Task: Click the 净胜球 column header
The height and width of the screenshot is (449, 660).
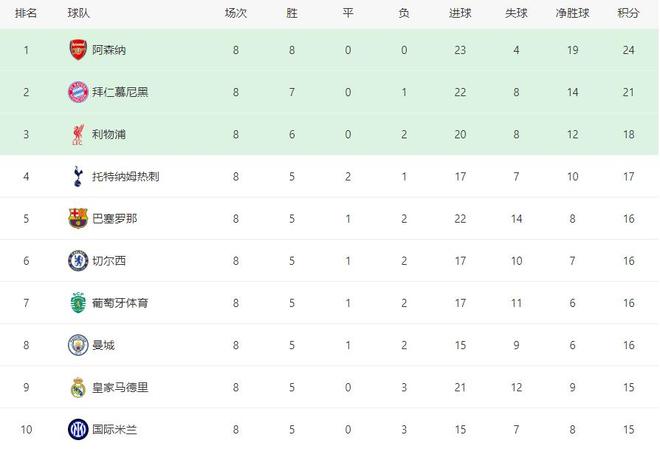Action: pyautogui.click(x=570, y=13)
